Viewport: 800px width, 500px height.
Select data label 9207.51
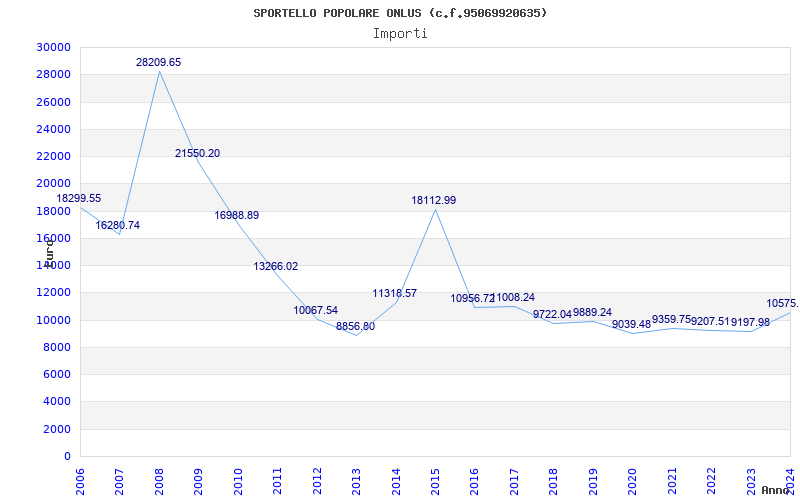pyautogui.click(x=711, y=322)
